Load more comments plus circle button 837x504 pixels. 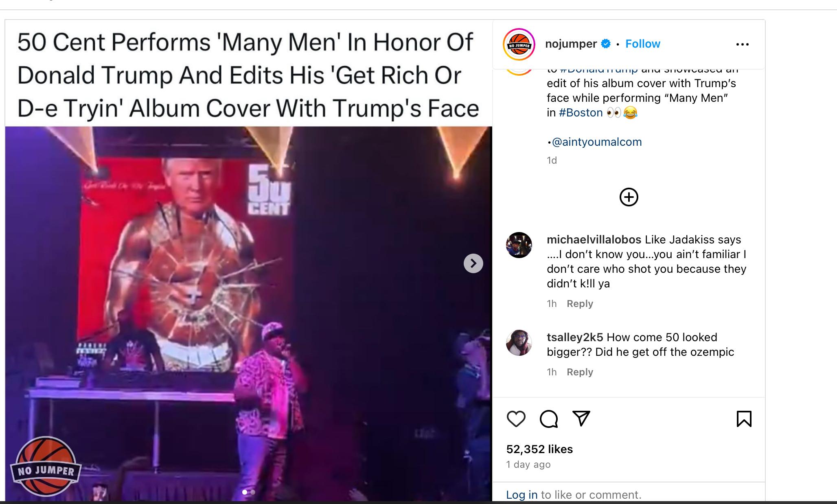click(629, 197)
